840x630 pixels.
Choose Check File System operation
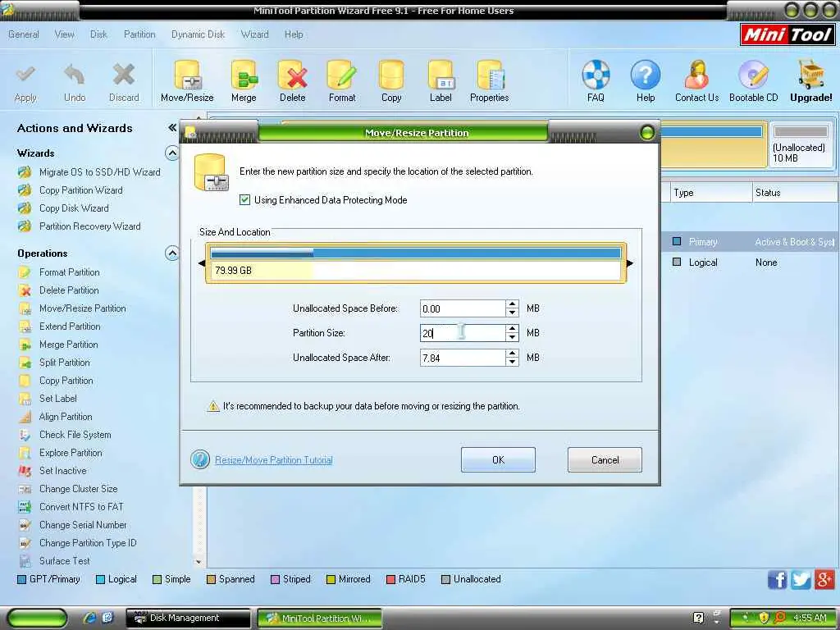click(x=75, y=435)
